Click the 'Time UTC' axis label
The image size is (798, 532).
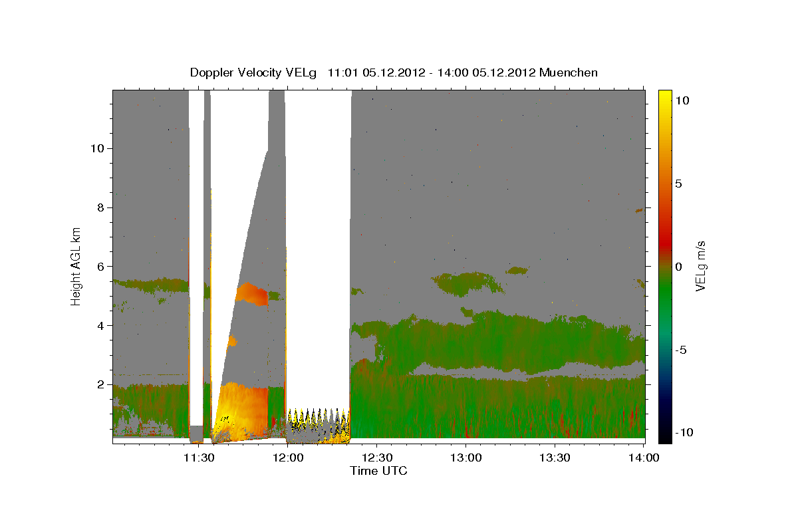tap(378, 471)
